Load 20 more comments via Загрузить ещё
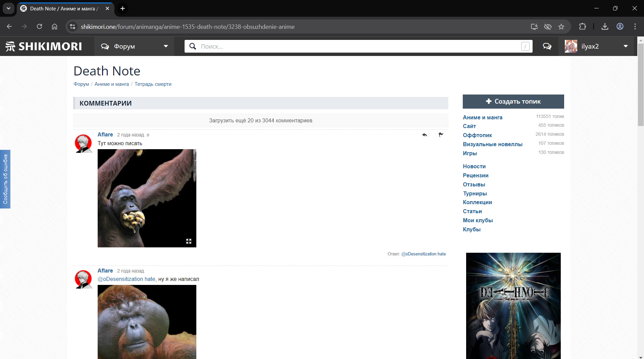The height and width of the screenshot is (359, 644). pos(260,120)
